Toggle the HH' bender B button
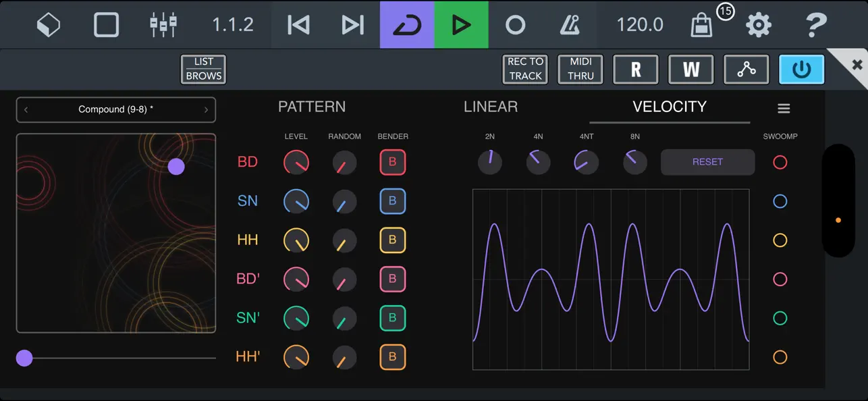The height and width of the screenshot is (401, 868). (393, 356)
